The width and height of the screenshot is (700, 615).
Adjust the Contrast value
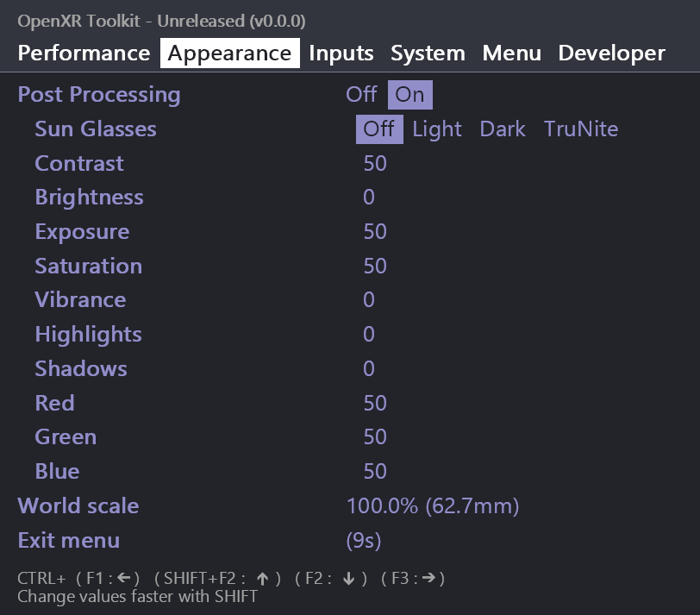(374, 163)
